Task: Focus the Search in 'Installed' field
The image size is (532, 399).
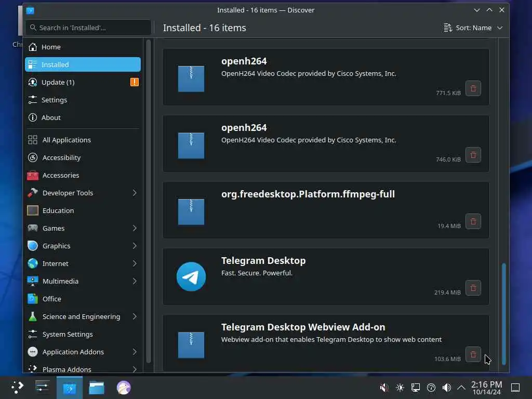Action: [88, 28]
